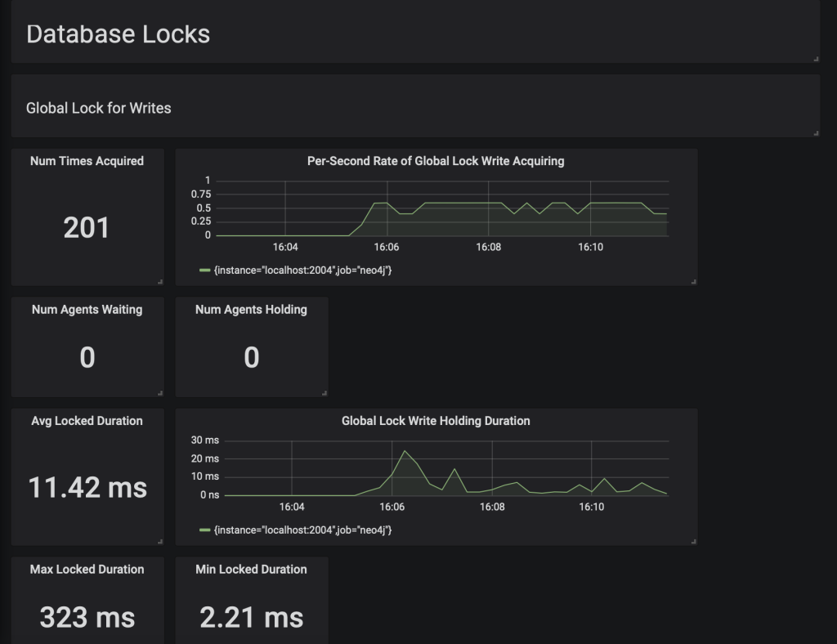Click resize handle of Global Lock Write Holding Duration panel
Viewport: 837px width, 644px height.
[693, 541]
